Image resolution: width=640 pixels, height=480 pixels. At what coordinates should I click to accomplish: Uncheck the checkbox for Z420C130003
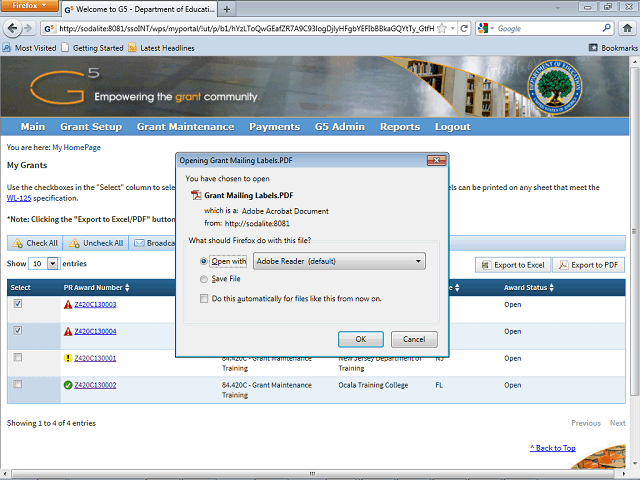tap(18, 303)
